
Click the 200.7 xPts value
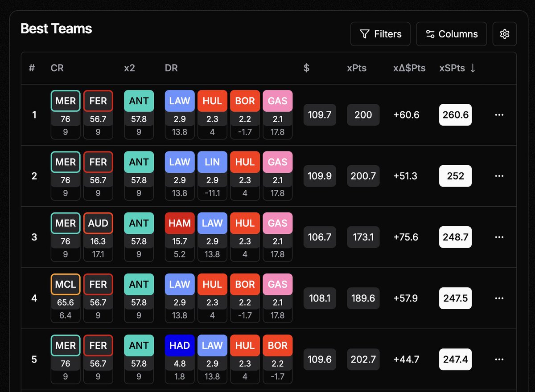(363, 176)
